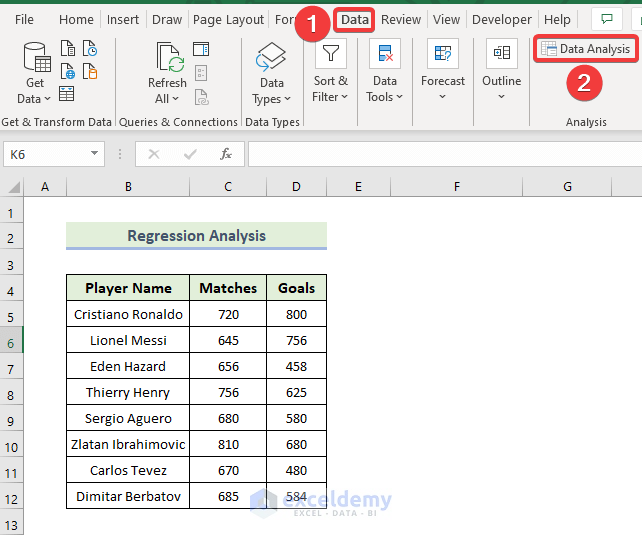Open the Sort & Filter dropdown
642x535 pixels.
click(330, 72)
